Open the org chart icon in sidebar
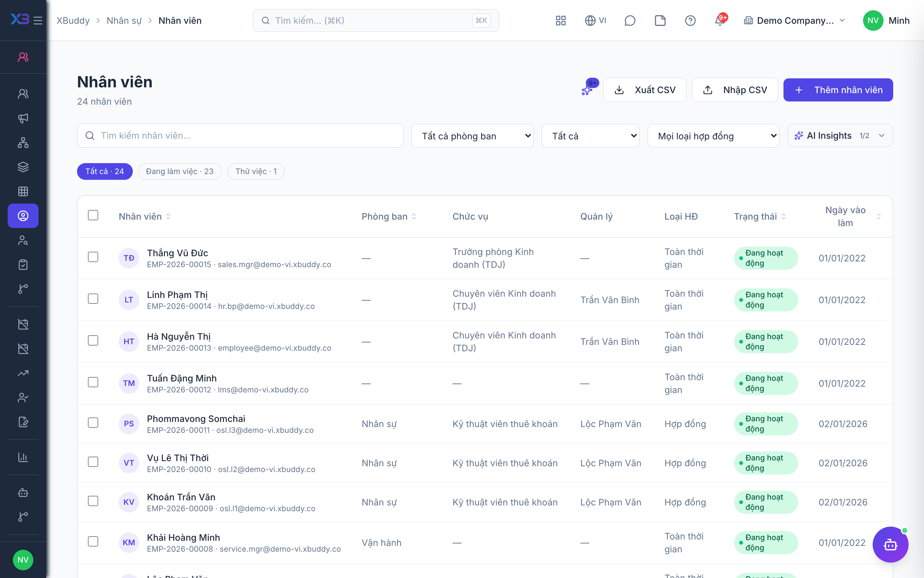 point(23,143)
